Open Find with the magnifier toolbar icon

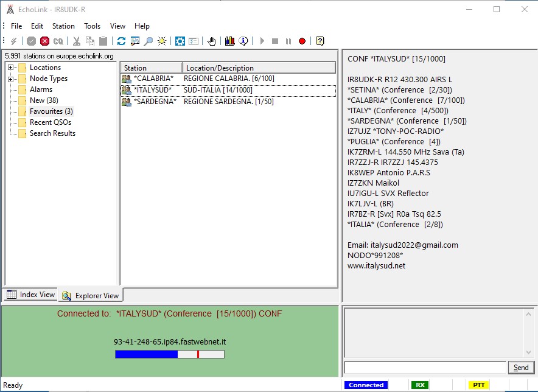pyautogui.click(x=148, y=41)
